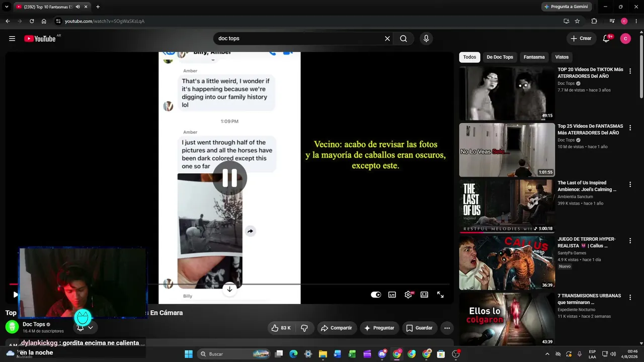
Task: Dislike the video
Action: coord(304,328)
